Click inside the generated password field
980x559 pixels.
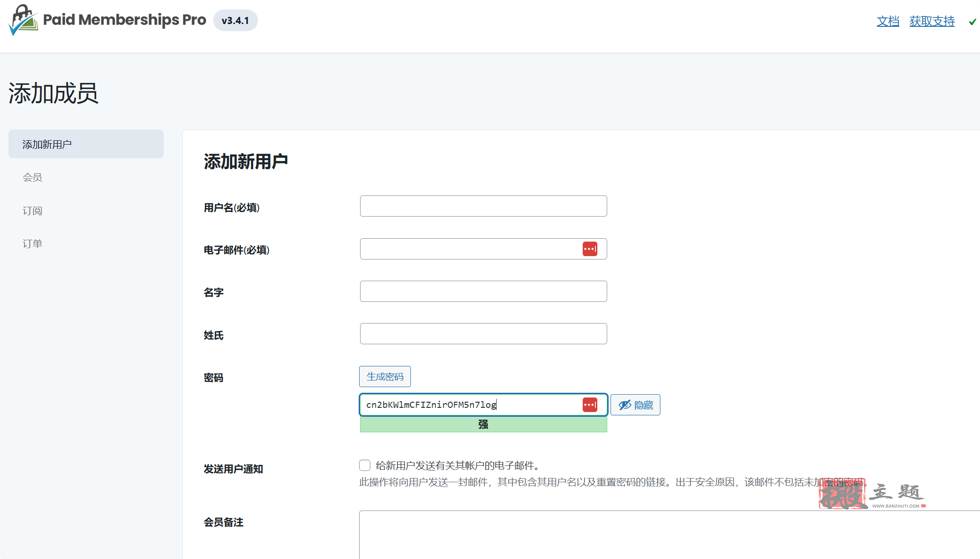coord(483,405)
